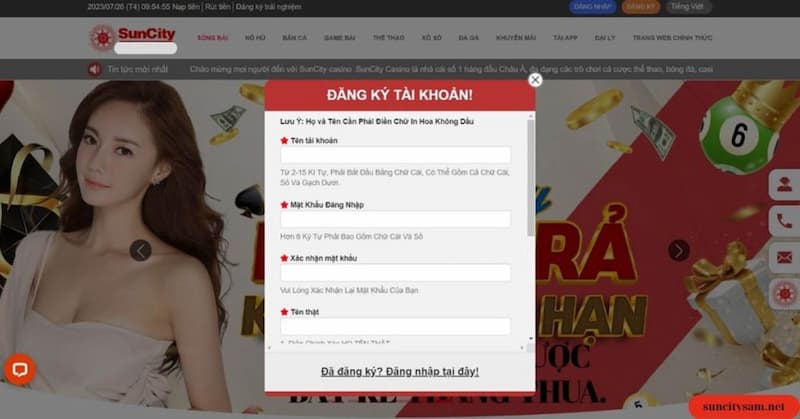
Task: Click the Vui Lòng Xác Nhận Lại Mật Khẩu hint
Action: (x=349, y=290)
